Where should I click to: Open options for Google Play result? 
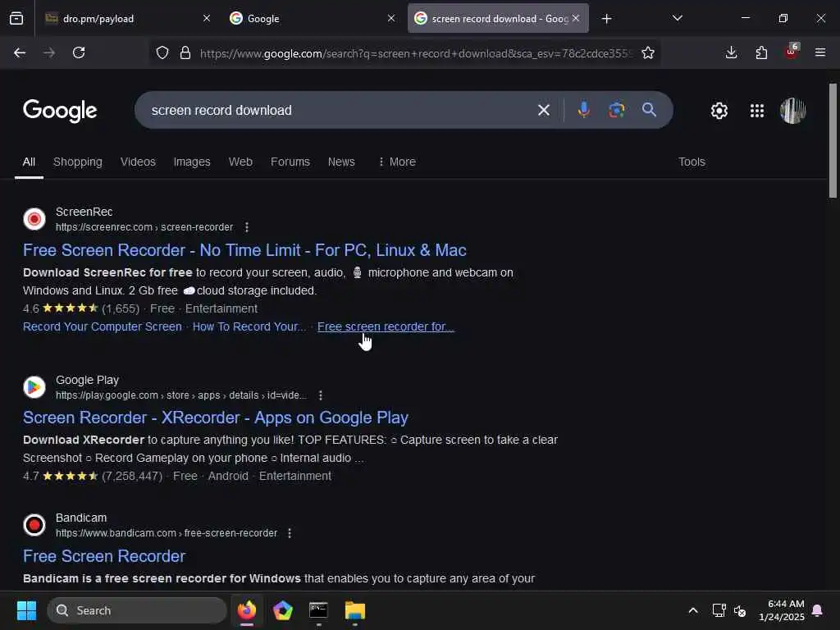click(321, 395)
